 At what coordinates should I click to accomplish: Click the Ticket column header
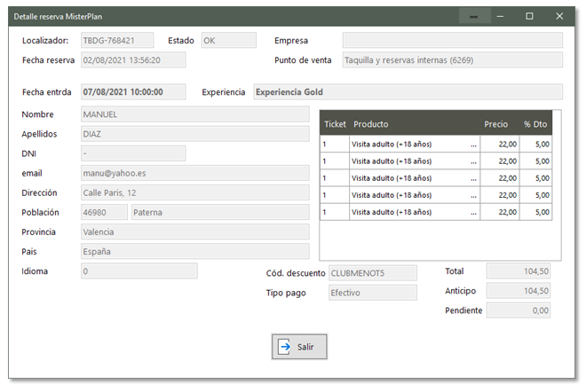tap(335, 124)
